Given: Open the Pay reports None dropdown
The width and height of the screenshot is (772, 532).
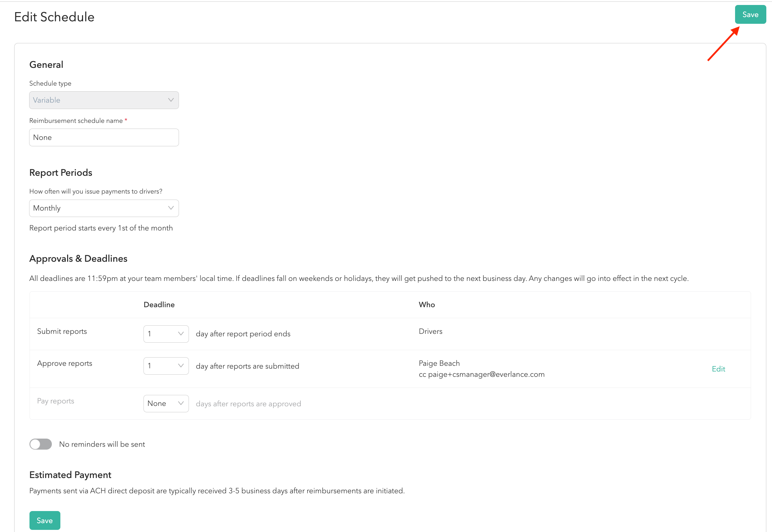Looking at the screenshot, I should [x=162, y=403].
